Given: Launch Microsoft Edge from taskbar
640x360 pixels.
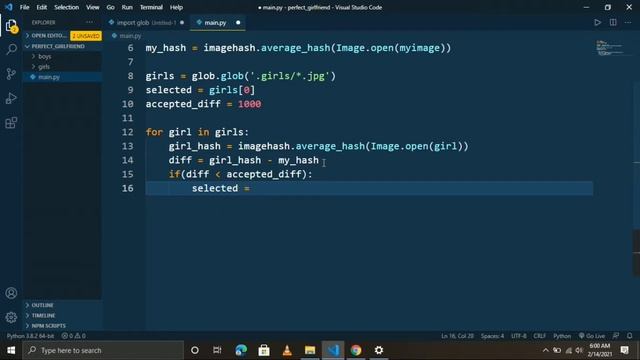Looking at the screenshot, I should click(241, 350).
